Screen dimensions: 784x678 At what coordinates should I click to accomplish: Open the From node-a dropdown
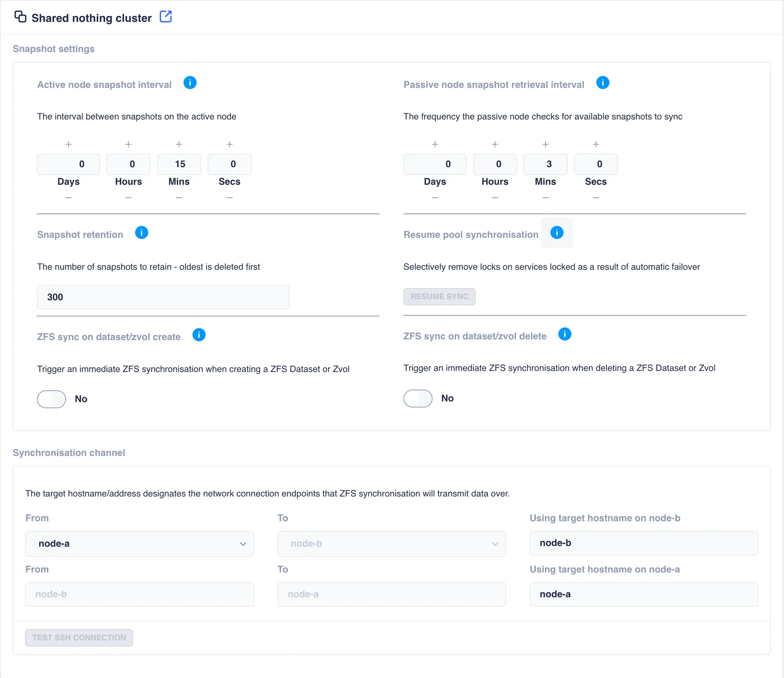point(139,543)
